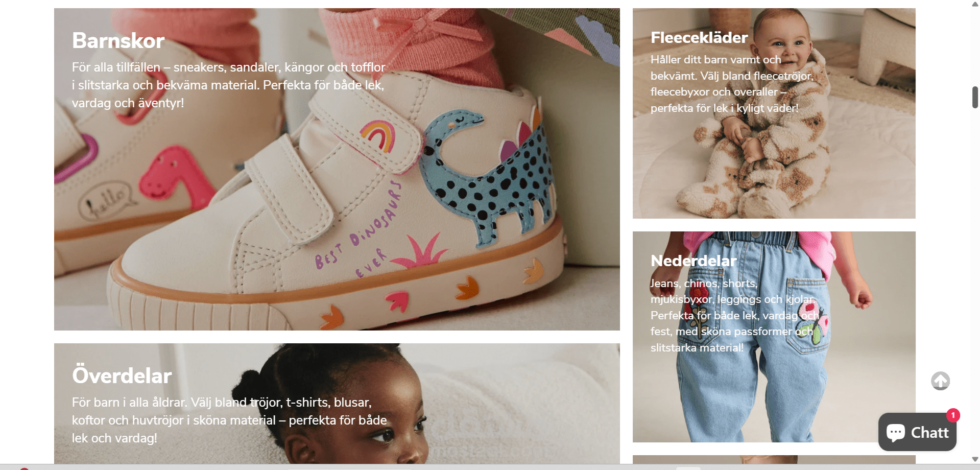This screenshot has height=470, width=980.
Task: Open the Nederdelar category heading
Action: [x=694, y=261]
